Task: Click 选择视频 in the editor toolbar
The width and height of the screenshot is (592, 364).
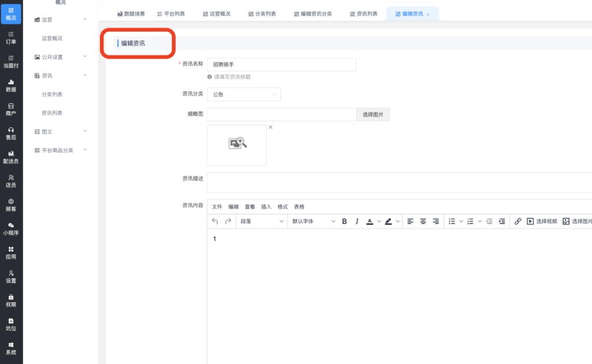Action: click(x=542, y=221)
